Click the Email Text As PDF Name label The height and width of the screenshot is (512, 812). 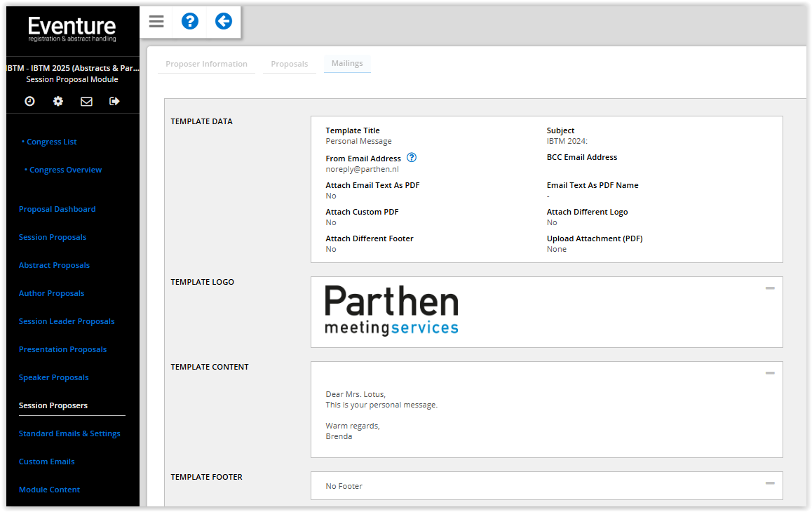(x=593, y=185)
